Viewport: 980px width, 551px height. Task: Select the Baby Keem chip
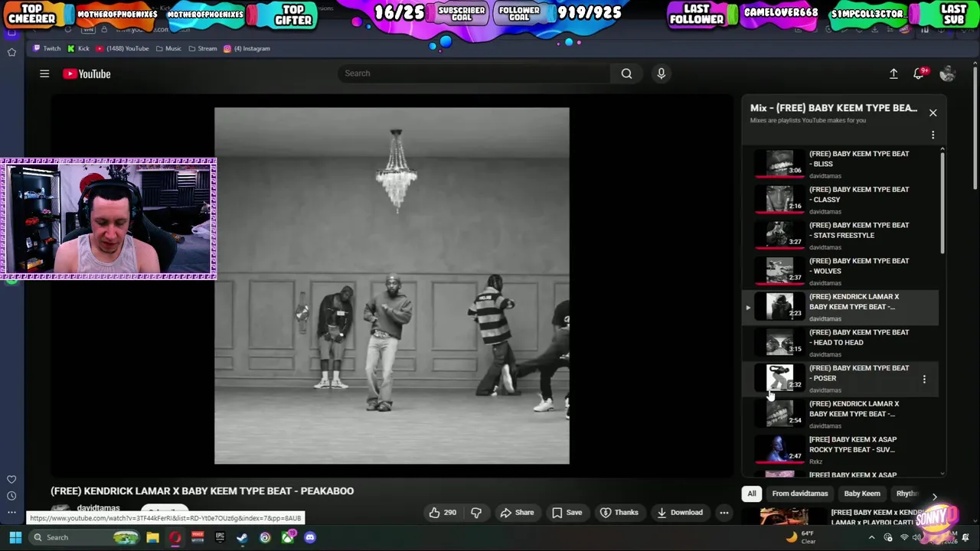[x=861, y=494]
